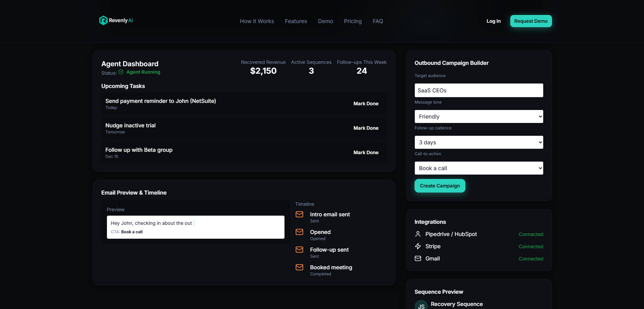Click Create Campaign in the builder panel
Viewport: 644px width, 309px height.
(x=440, y=186)
